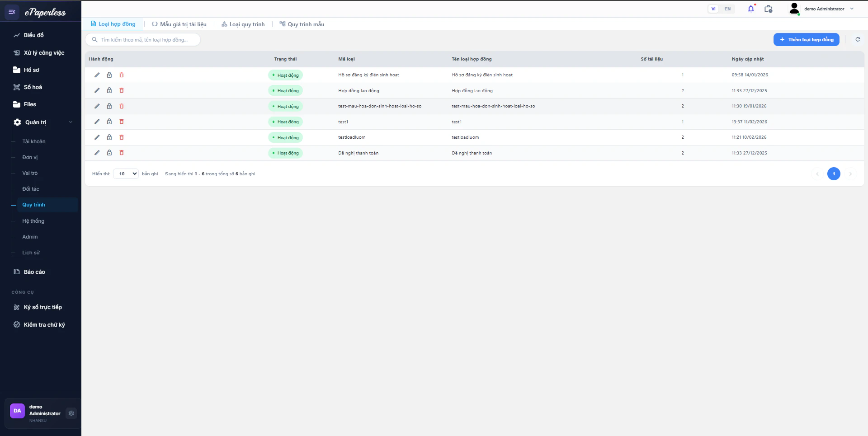The width and height of the screenshot is (868, 436).
Task: Delete the Đề nghị thanh toán row
Action: pos(122,153)
